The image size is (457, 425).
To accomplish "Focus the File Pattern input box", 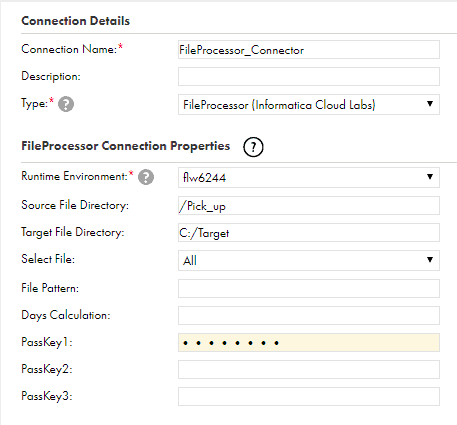I will pyautogui.click(x=309, y=288).
